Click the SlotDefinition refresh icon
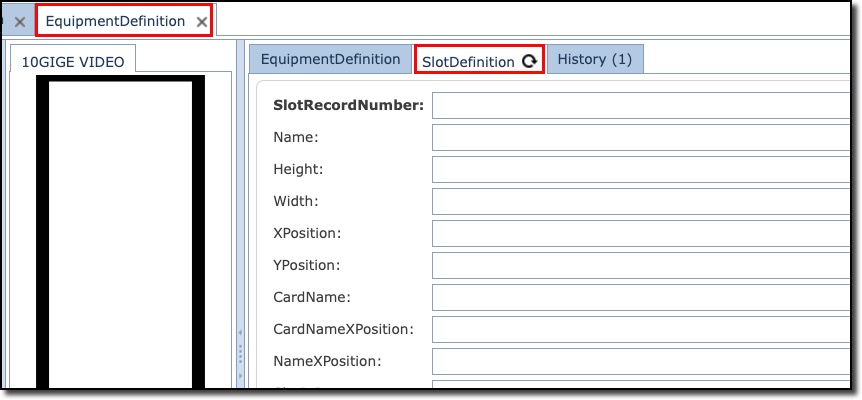 [529, 61]
